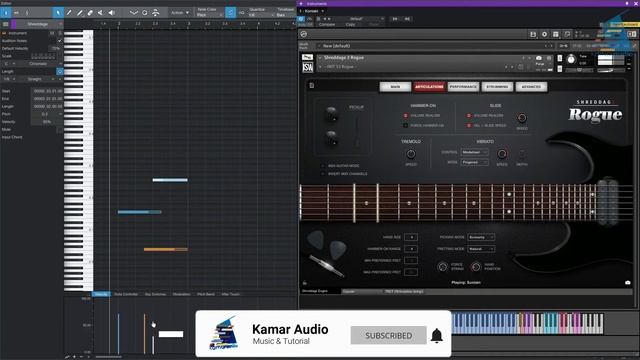
Task: Switch to the STRUMMING tab
Action: pos(497,87)
